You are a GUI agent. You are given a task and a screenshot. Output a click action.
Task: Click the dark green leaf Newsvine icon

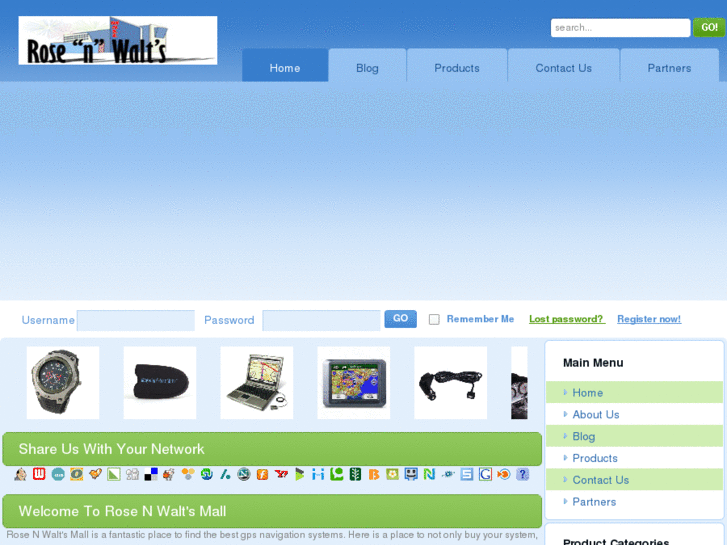(355, 474)
